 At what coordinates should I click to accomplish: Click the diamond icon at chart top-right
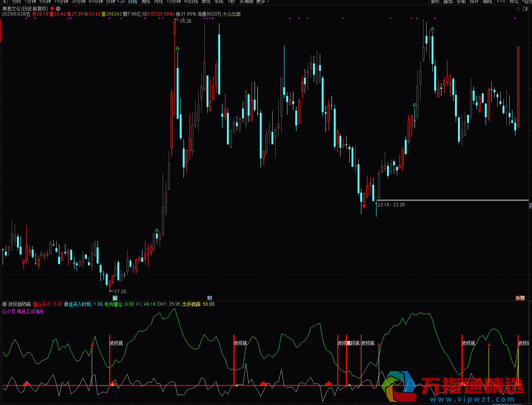(518, 9)
